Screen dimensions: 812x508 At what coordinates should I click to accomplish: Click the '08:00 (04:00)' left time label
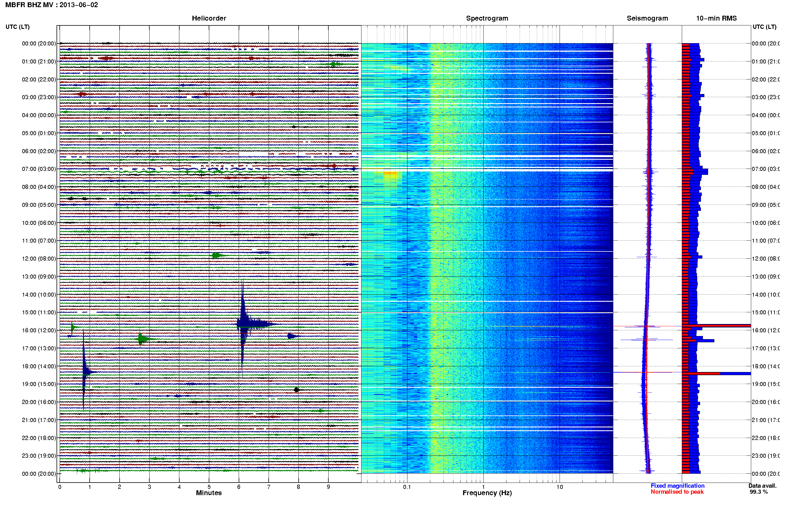click(39, 187)
